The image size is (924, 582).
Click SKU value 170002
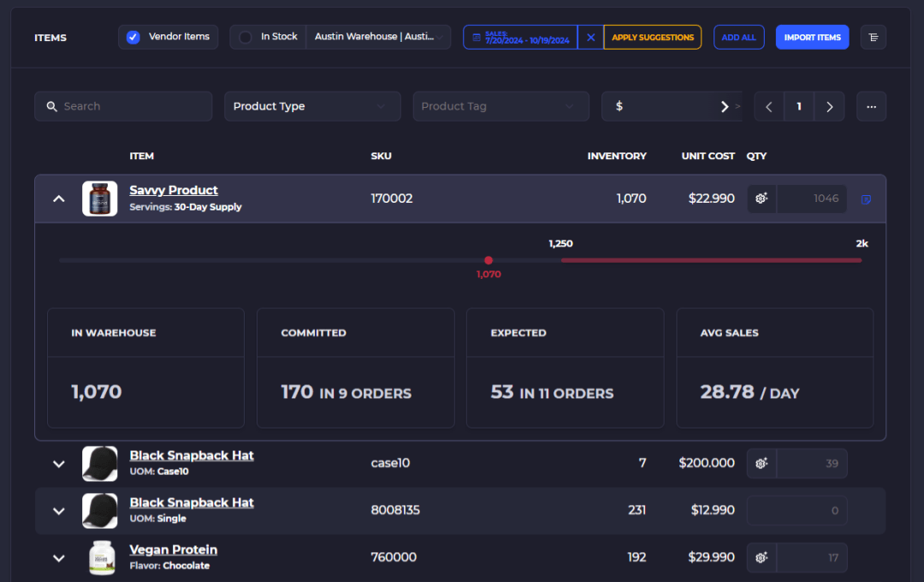[392, 199]
